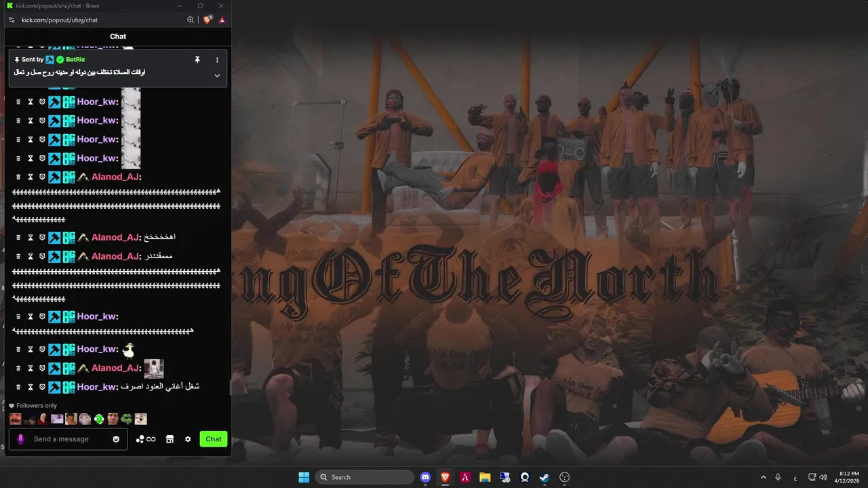Click Alanod_AJ username on اهخخخخخ message

(x=116, y=237)
